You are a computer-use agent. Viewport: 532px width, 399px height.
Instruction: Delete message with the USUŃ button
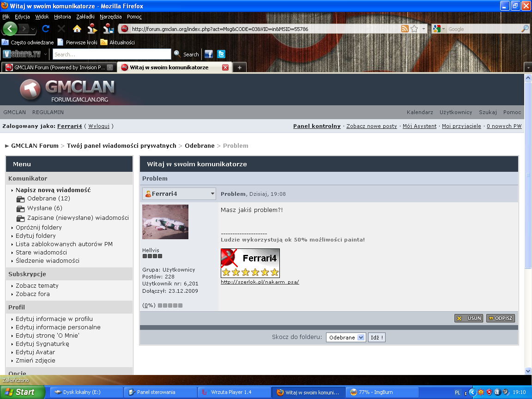pyautogui.click(x=469, y=318)
